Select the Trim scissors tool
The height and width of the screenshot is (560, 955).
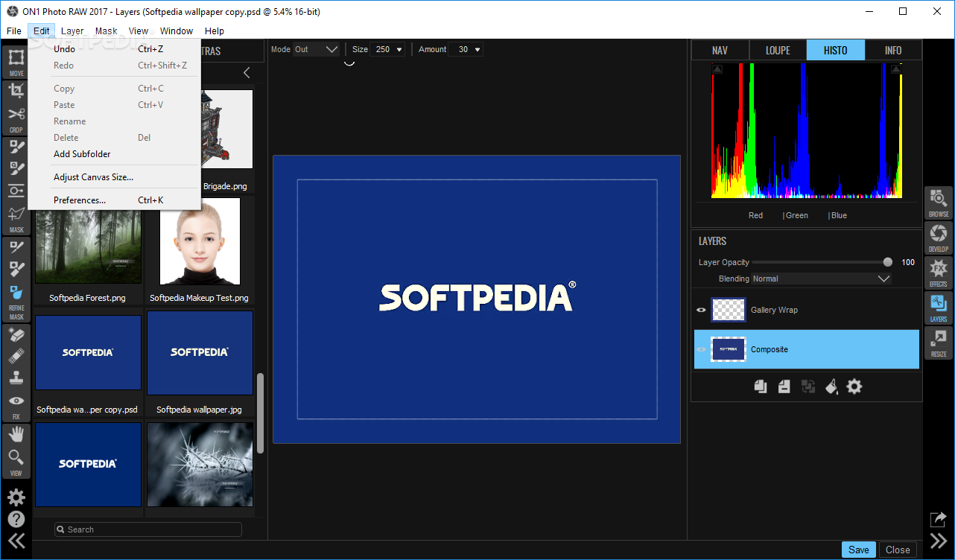[16, 115]
